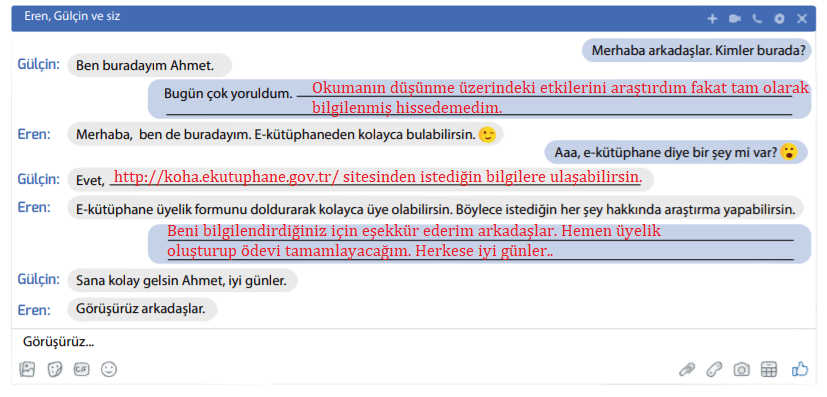Click red text 'Okumanın düşünme üzerindeki etkilerini'
This screenshot has height=397, width=827.
coord(459,88)
